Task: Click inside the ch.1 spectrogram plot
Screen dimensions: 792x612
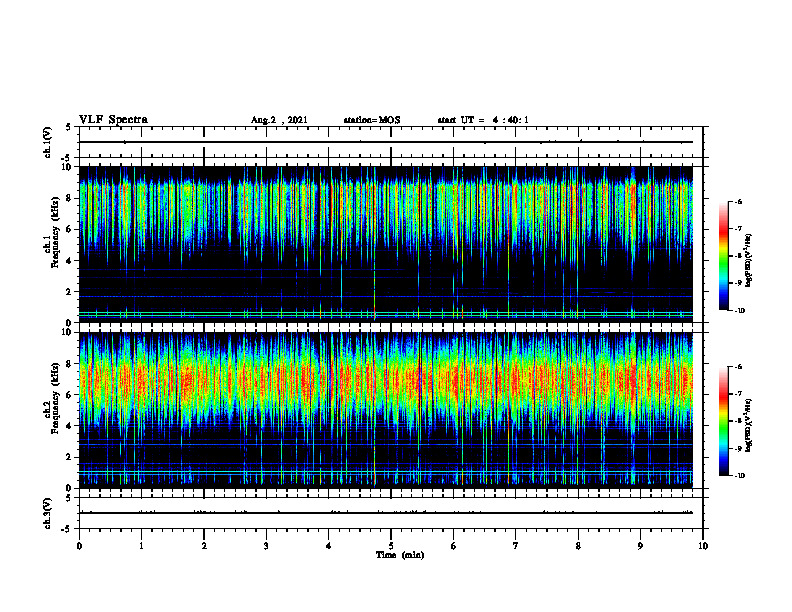Action: [x=386, y=244]
